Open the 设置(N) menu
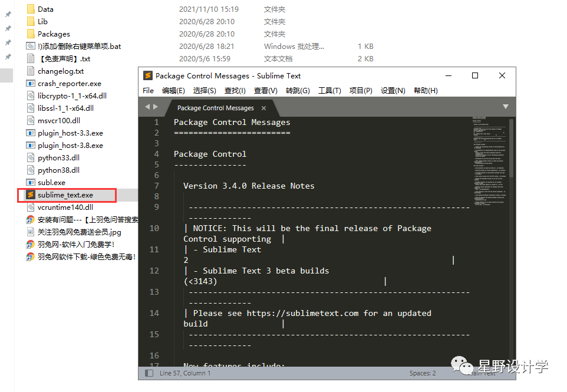This screenshot has width=567, height=392. point(393,90)
